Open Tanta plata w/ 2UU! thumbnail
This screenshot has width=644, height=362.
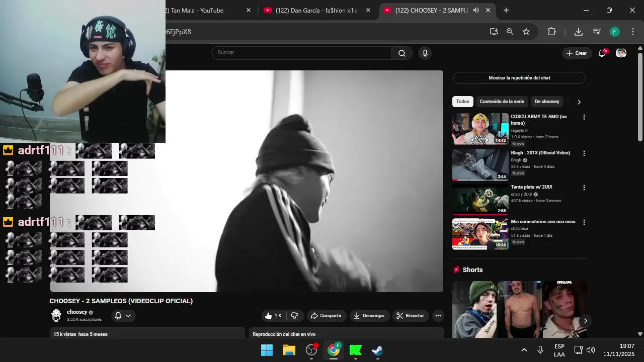click(480, 199)
